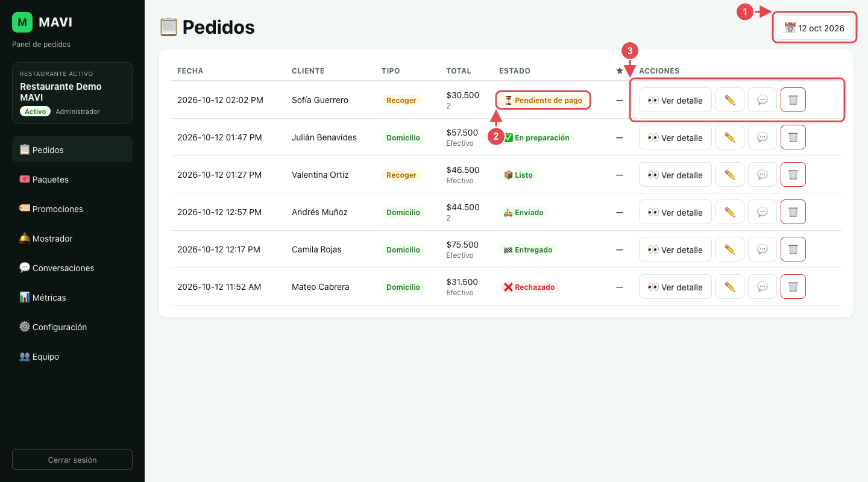Click the ESTADO column header
Screen dimensions: 868x482
pos(515,70)
